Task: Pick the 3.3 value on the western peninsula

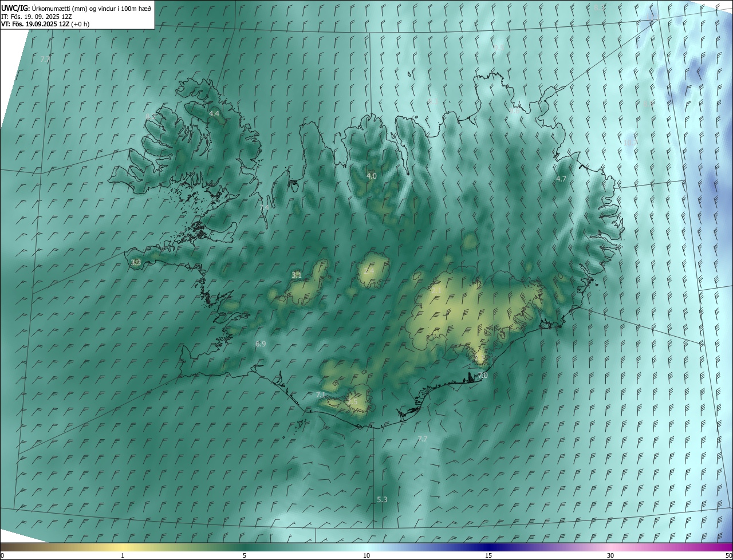Action: pos(136,262)
